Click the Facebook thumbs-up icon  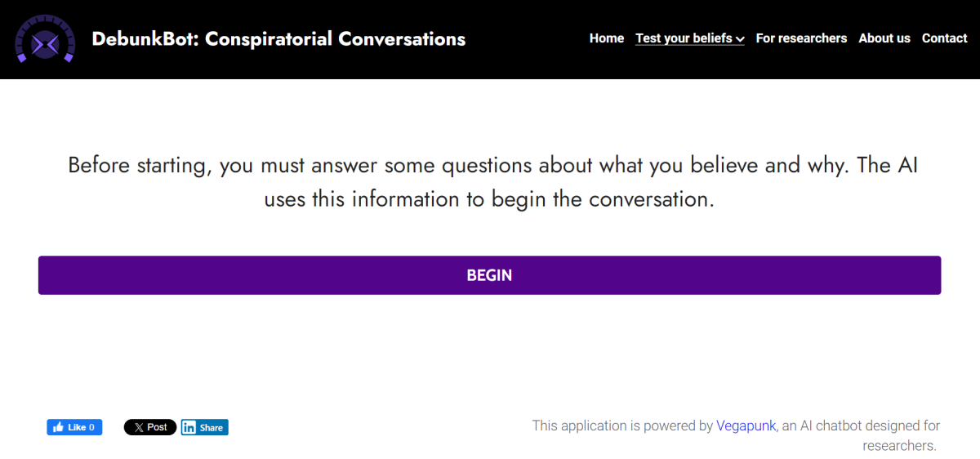pyautogui.click(x=59, y=427)
